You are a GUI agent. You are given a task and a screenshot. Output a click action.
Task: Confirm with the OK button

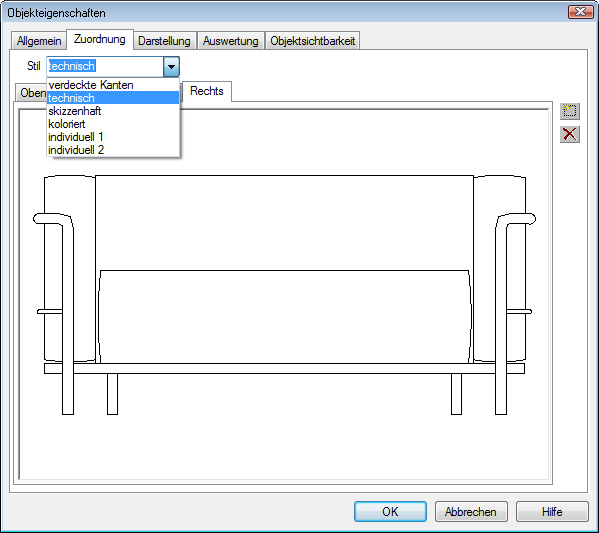tap(390, 512)
